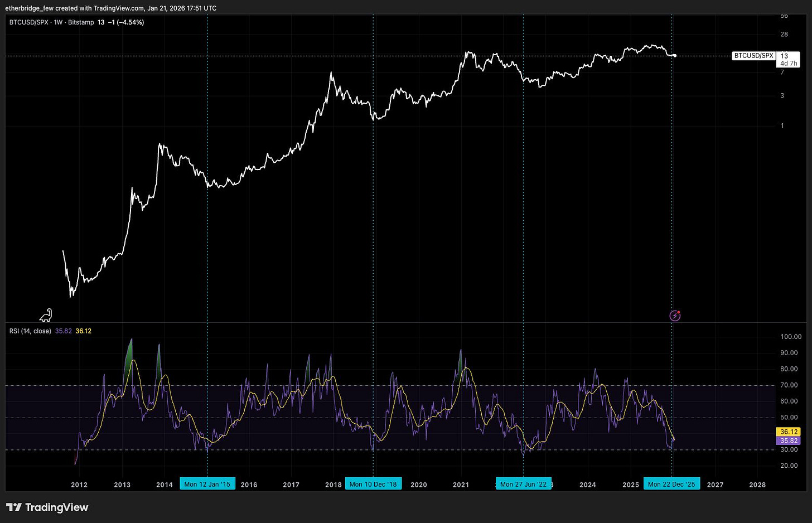The width and height of the screenshot is (812, 523).
Task: Click the 2025 label on the time axis
Action: click(x=631, y=485)
